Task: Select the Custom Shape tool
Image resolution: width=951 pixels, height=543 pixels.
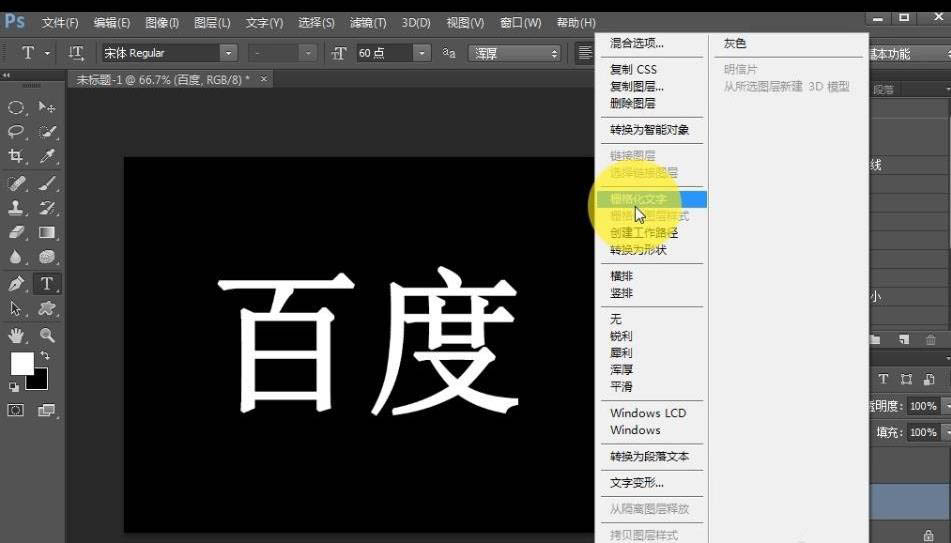Action: pos(47,308)
